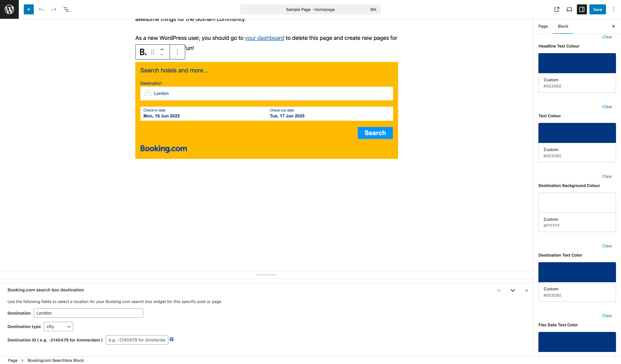Open Headline Text Colour blue swatch
The width and height of the screenshot is (621, 364).
tap(577, 63)
